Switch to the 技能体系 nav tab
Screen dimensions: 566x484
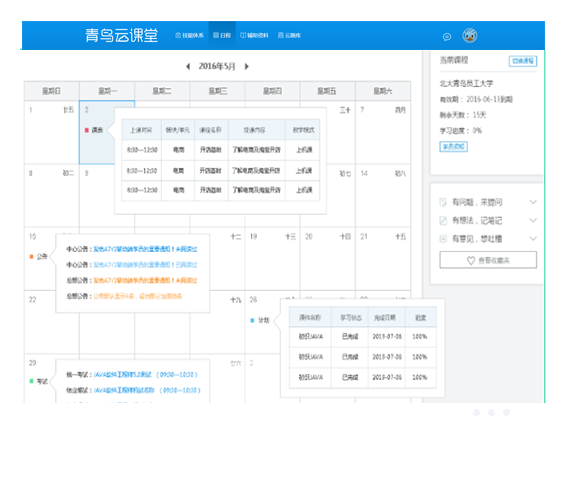pyautogui.click(x=190, y=35)
